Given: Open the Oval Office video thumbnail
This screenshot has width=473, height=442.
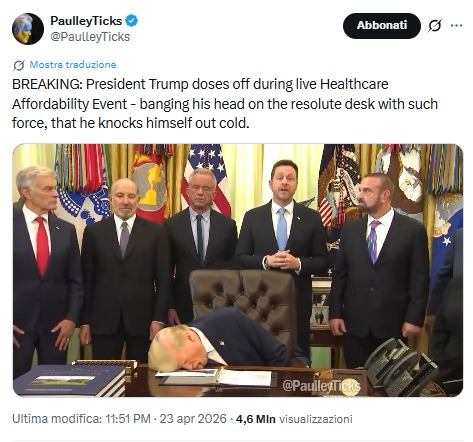Looking at the screenshot, I should tap(238, 270).
